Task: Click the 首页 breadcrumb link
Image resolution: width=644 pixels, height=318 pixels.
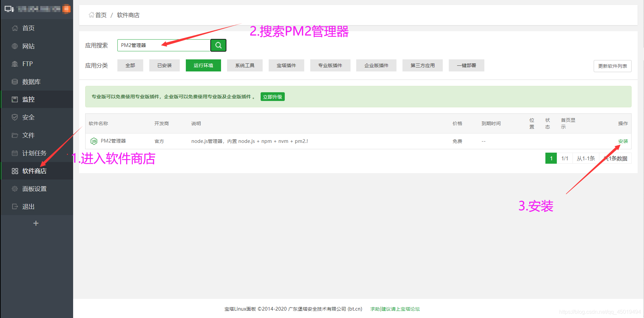Action: 100,15
